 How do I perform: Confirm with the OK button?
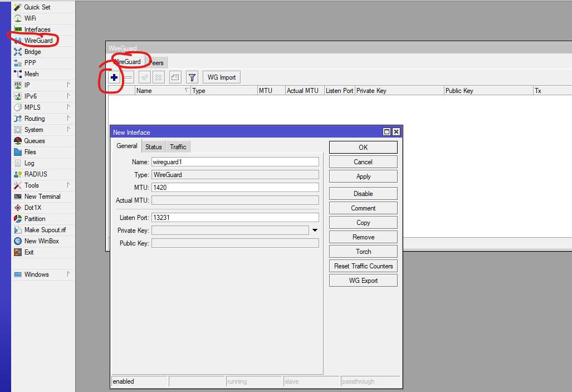pyautogui.click(x=363, y=148)
